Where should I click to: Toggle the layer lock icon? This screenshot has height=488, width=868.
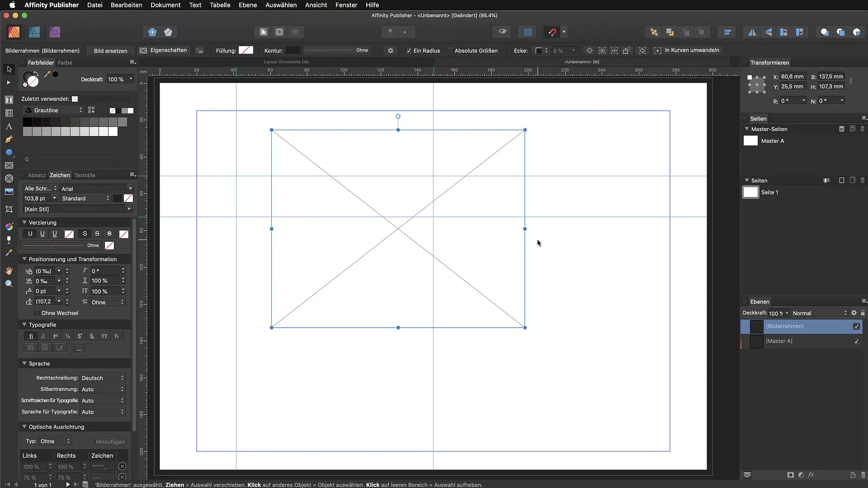pos(863,313)
